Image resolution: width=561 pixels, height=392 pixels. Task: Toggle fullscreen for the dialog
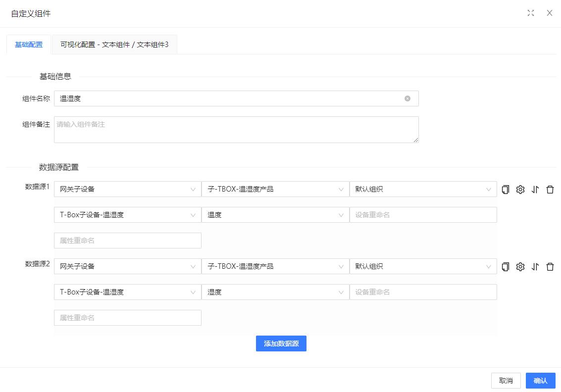(531, 13)
